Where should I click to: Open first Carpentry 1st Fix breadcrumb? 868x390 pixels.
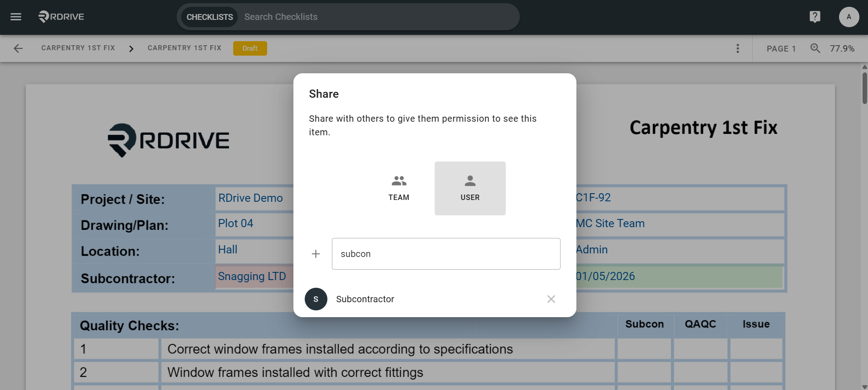coord(78,48)
